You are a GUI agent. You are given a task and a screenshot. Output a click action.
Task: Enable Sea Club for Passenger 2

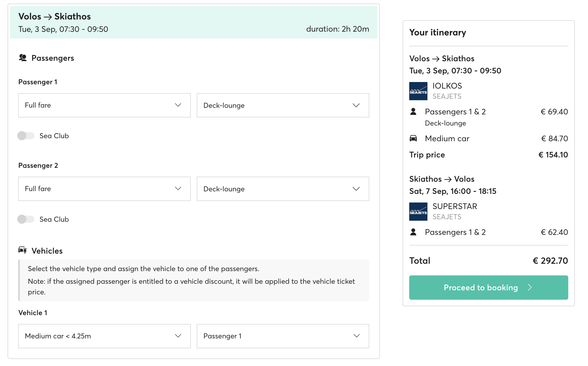[26, 219]
